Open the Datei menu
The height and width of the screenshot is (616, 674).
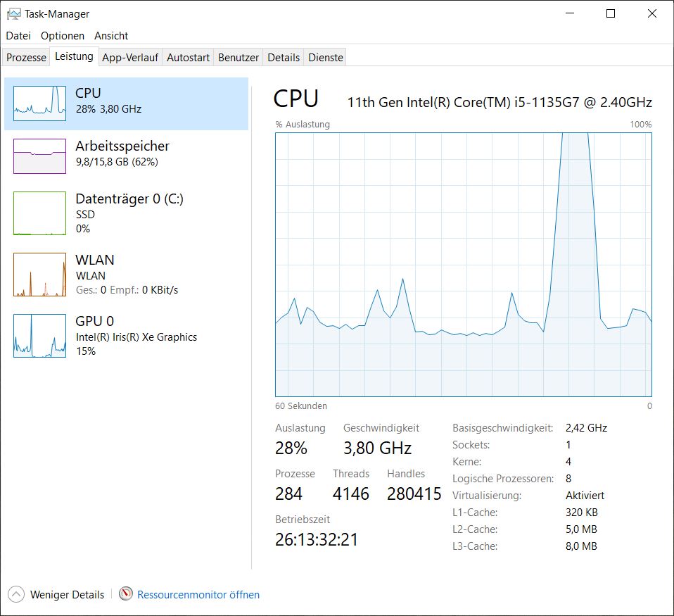click(x=18, y=36)
